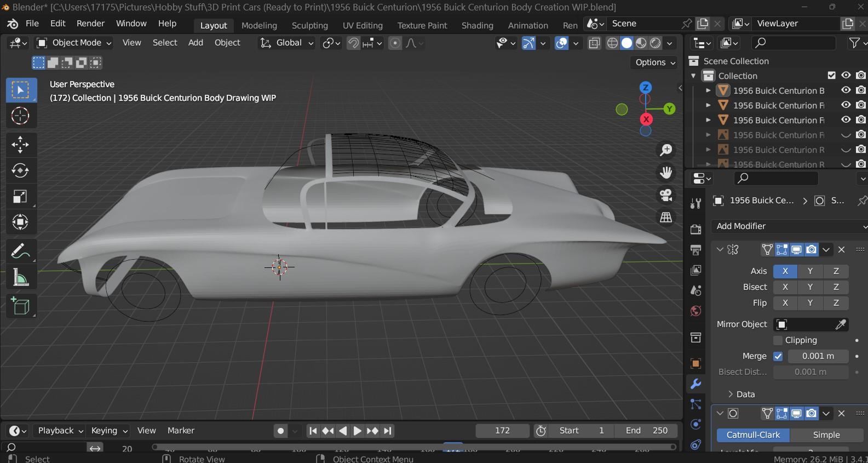Select the Add Cube tool
Image resolution: width=868 pixels, height=463 pixels.
coord(20,306)
